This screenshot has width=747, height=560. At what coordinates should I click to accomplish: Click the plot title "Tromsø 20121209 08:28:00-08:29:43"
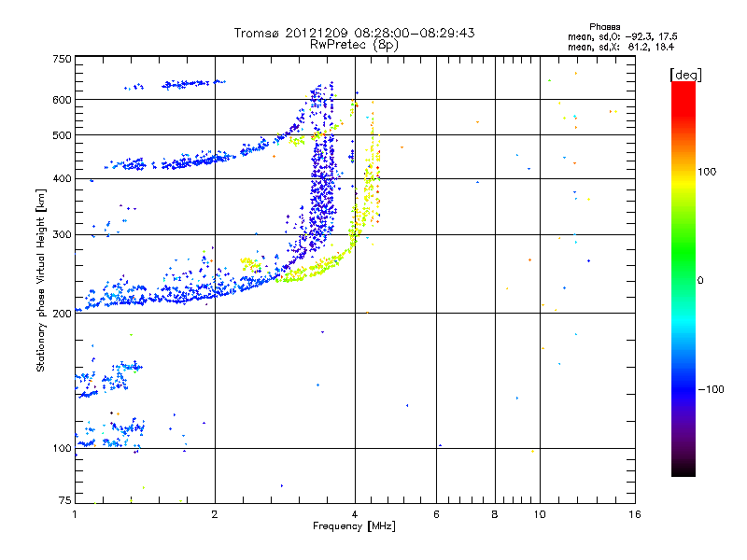(x=354, y=33)
